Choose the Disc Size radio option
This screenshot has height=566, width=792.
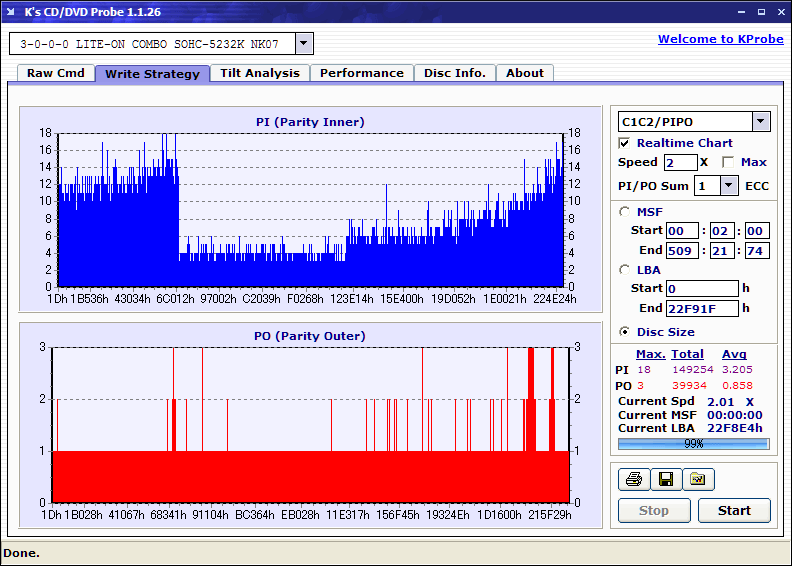[x=625, y=332]
